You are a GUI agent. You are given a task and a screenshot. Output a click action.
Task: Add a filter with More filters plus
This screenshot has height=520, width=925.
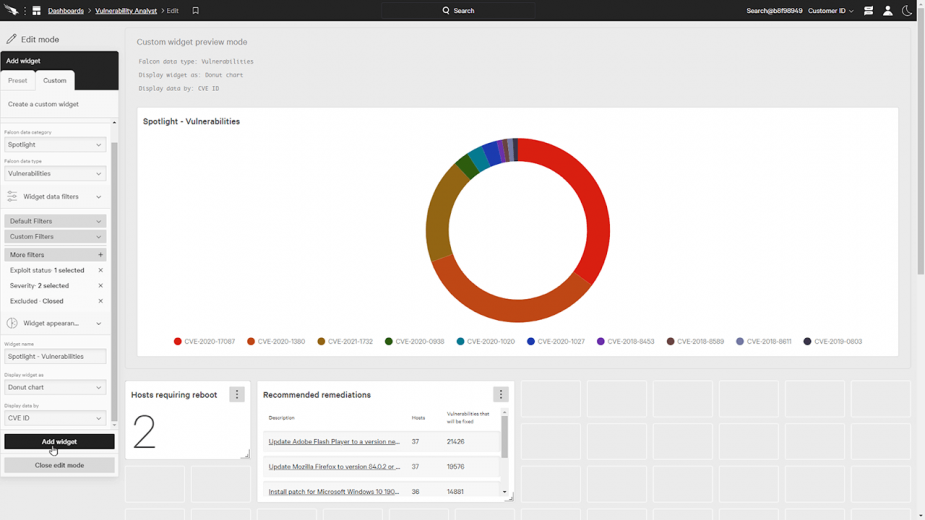100,255
